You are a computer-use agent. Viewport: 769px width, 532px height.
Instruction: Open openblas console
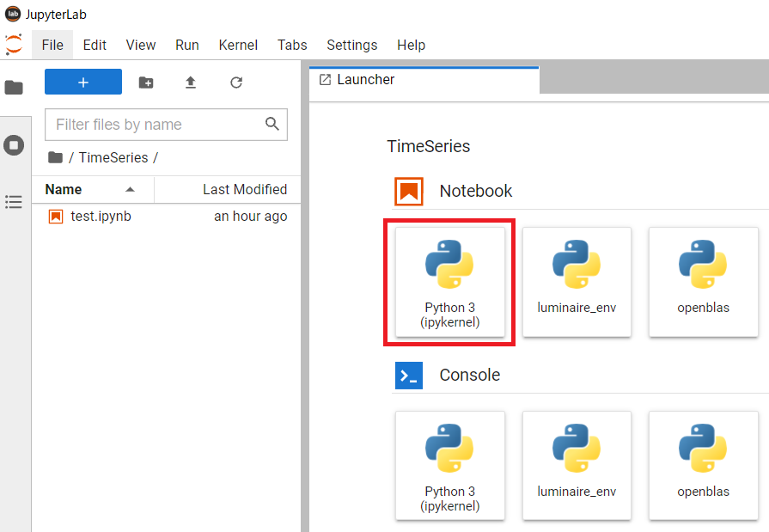click(x=703, y=465)
